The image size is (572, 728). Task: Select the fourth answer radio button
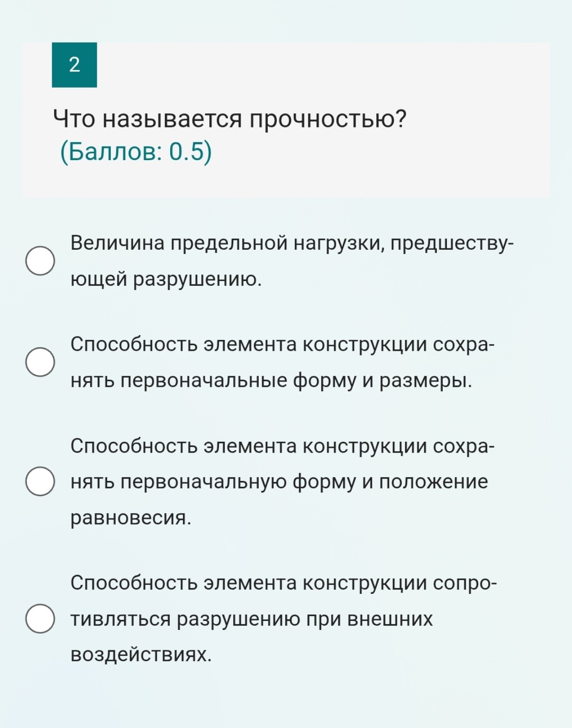pos(41,619)
